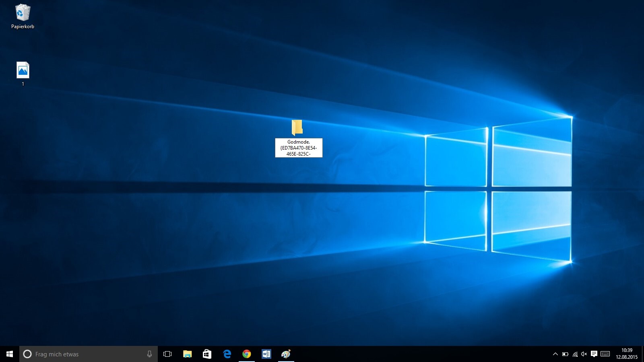Switch to Google Chrome in the taskbar

pyautogui.click(x=247, y=354)
